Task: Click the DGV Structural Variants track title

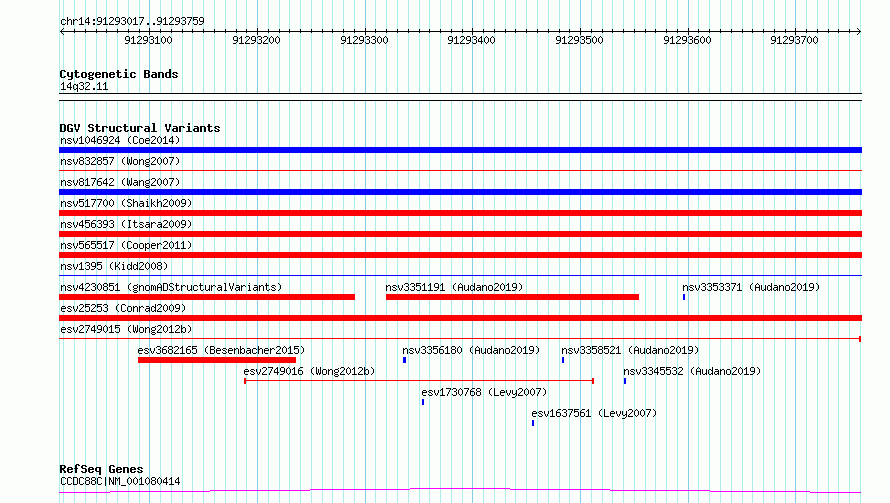Action: pos(140,128)
